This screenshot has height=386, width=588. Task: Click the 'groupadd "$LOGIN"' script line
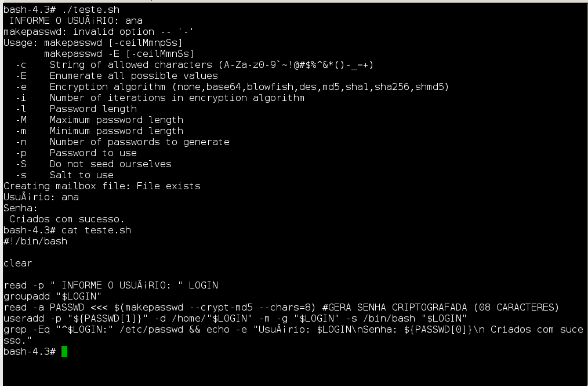coord(53,296)
